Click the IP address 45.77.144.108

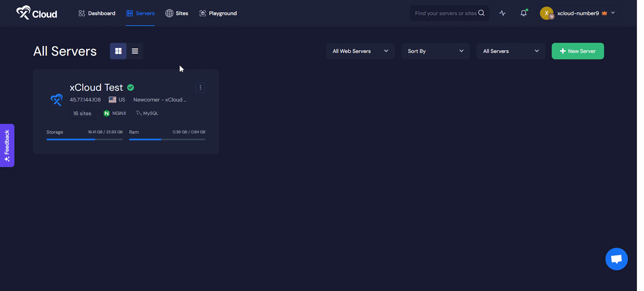point(85,100)
